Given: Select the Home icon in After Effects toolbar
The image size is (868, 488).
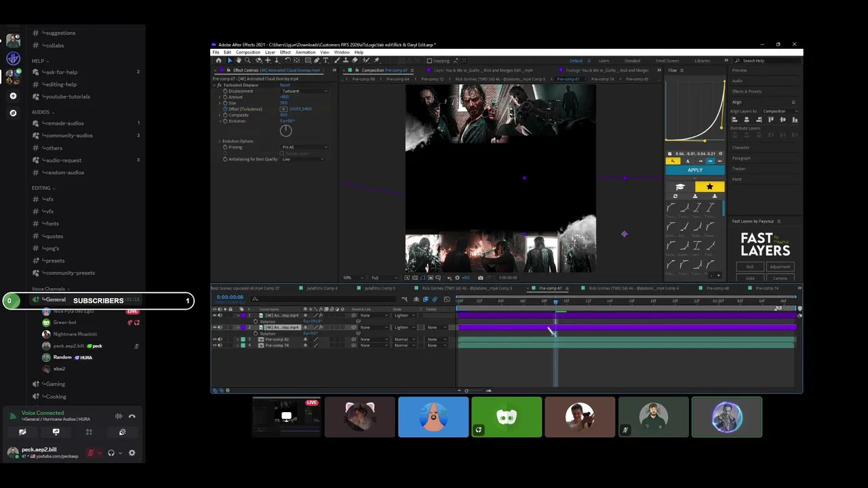Looking at the screenshot, I should (218, 60).
